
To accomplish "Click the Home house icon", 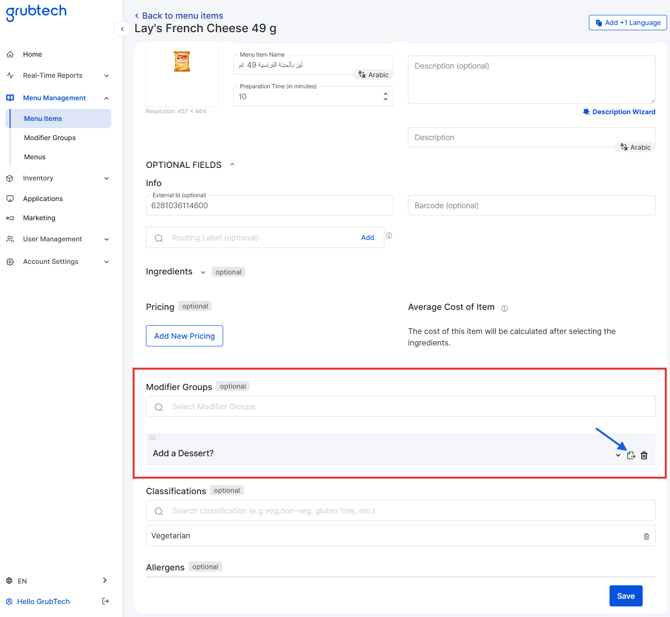I will point(10,54).
